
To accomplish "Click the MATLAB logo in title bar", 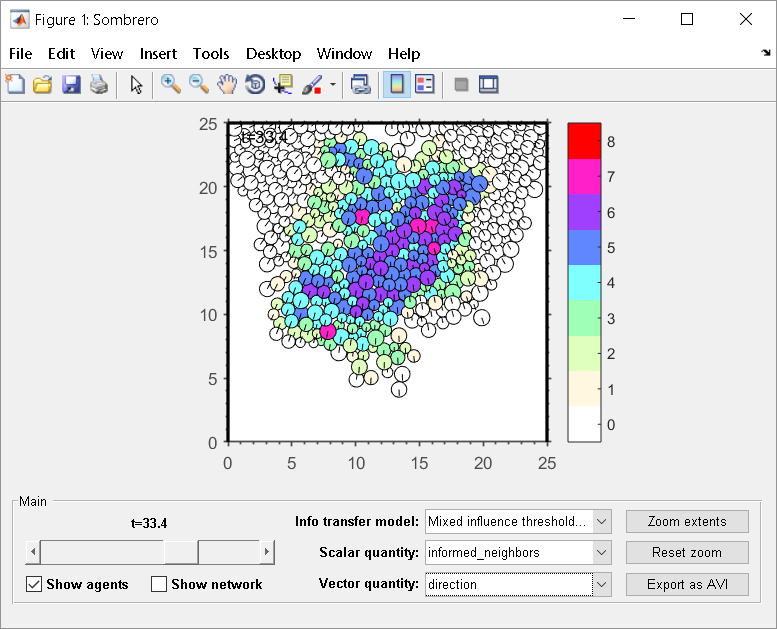I will tap(19, 20).
